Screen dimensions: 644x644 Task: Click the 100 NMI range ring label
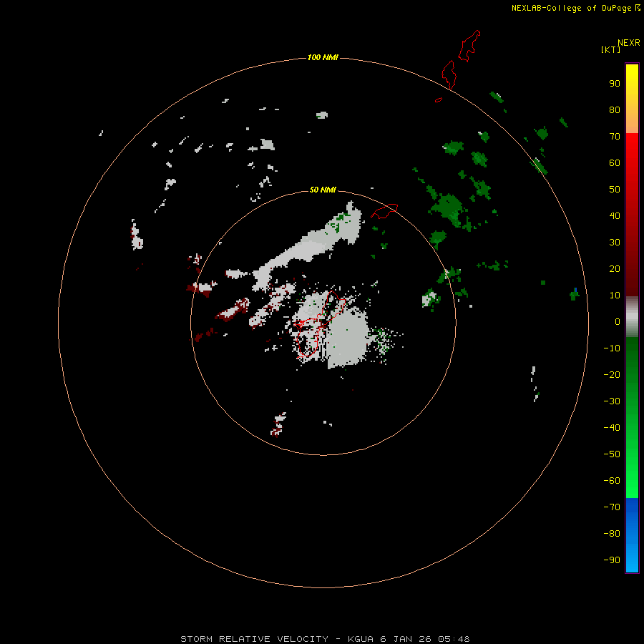(323, 57)
